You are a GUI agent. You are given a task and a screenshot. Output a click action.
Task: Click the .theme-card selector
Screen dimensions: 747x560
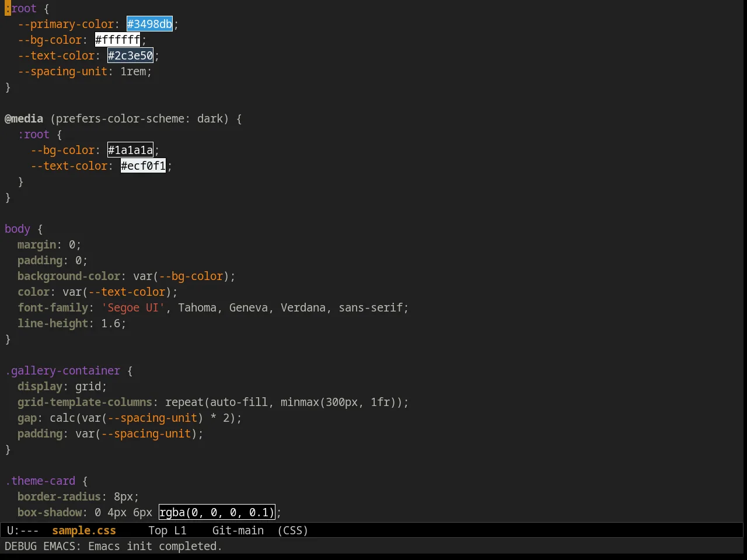point(40,481)
